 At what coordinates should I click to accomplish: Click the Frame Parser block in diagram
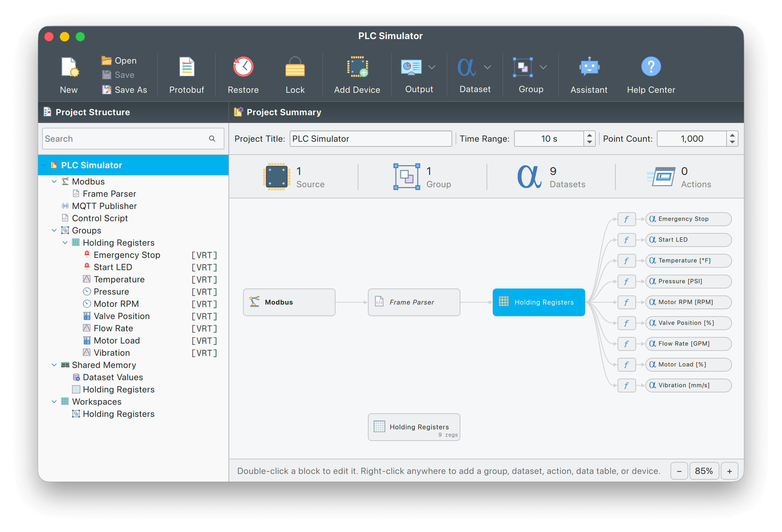tap(414, 302)
